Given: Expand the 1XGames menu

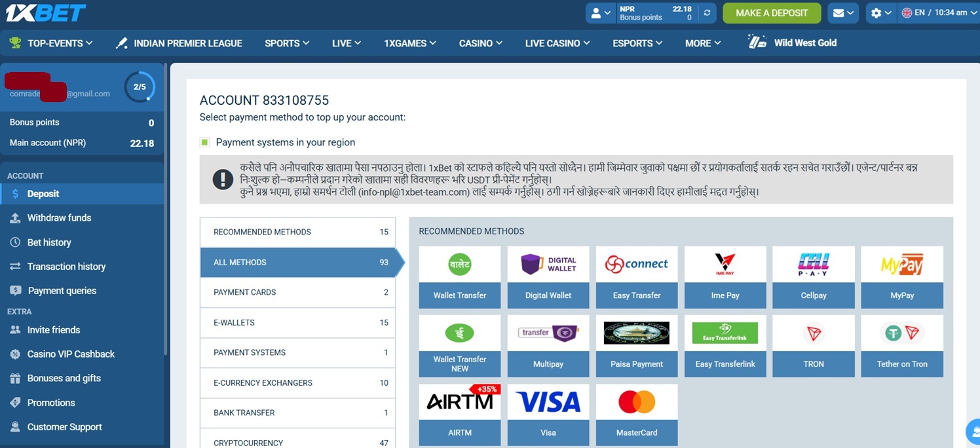Looking at the screenshot, I should click(410, 43).
